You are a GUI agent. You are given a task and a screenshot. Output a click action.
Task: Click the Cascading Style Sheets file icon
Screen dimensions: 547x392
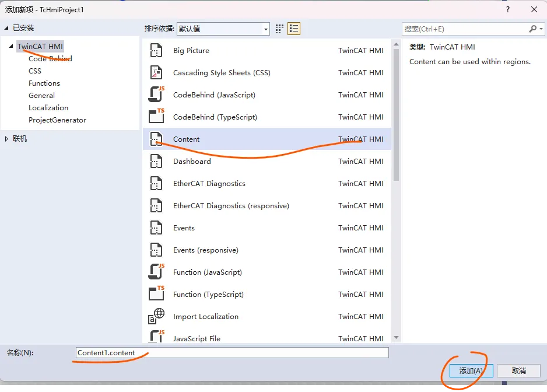[156, 72]
